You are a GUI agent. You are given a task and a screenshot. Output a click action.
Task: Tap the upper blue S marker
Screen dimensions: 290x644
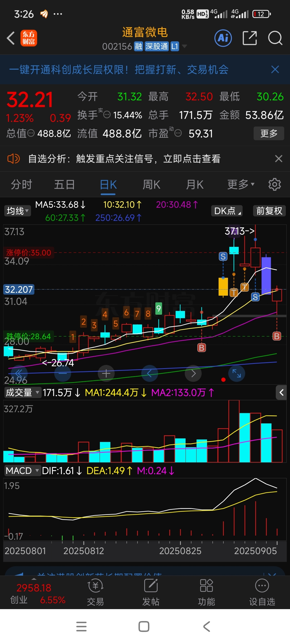pyautogui.click(x=223, y=257)
